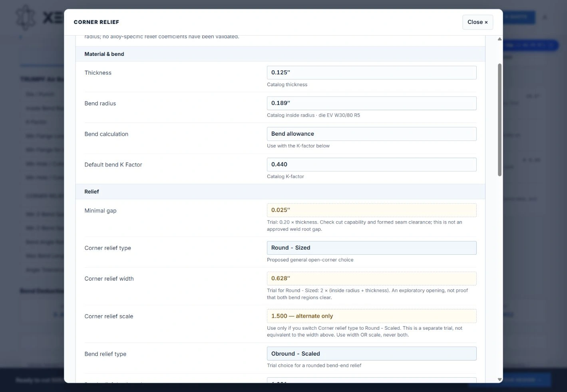Select the Bend radius label
This screenshot has height=392, width=567.
pyautogui.click(x=100, y=103)
